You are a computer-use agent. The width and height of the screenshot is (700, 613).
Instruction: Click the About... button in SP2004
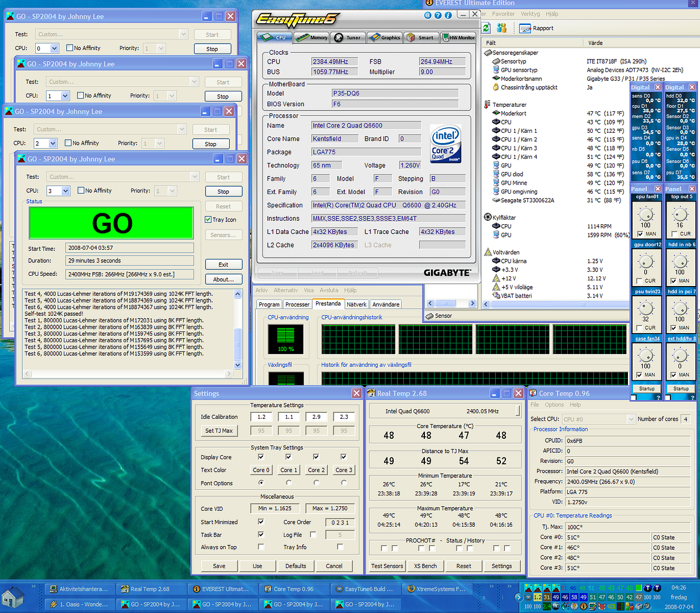pyautogui.click(x=224, y=279)
